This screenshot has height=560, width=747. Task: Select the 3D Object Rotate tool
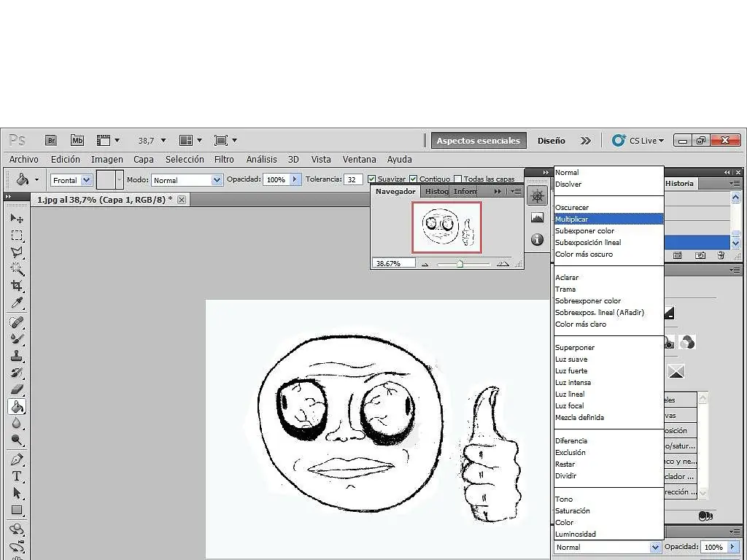pos(17,529)
